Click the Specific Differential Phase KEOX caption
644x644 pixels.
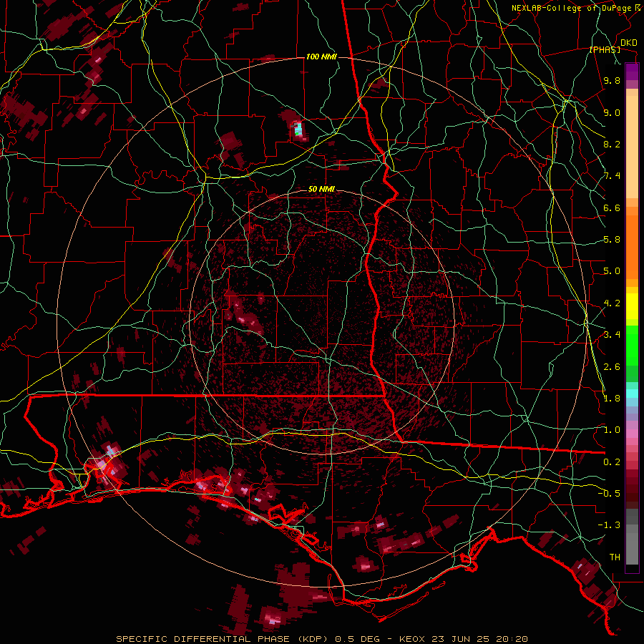321,639
